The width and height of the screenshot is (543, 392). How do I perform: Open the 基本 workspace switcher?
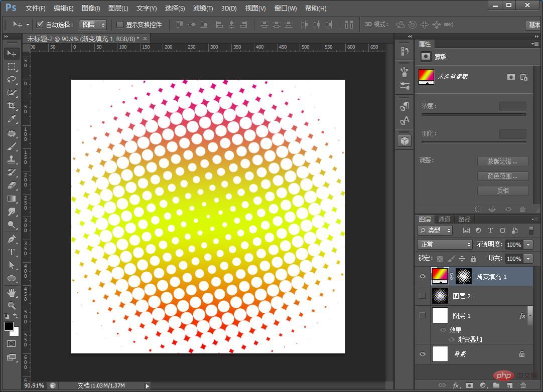point(533,25)
